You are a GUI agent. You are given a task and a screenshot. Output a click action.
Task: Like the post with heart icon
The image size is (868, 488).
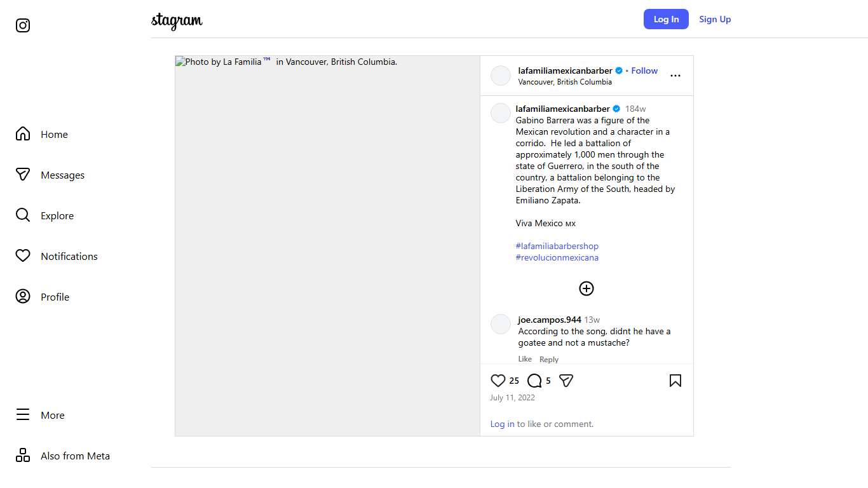[x=498, y=381]
